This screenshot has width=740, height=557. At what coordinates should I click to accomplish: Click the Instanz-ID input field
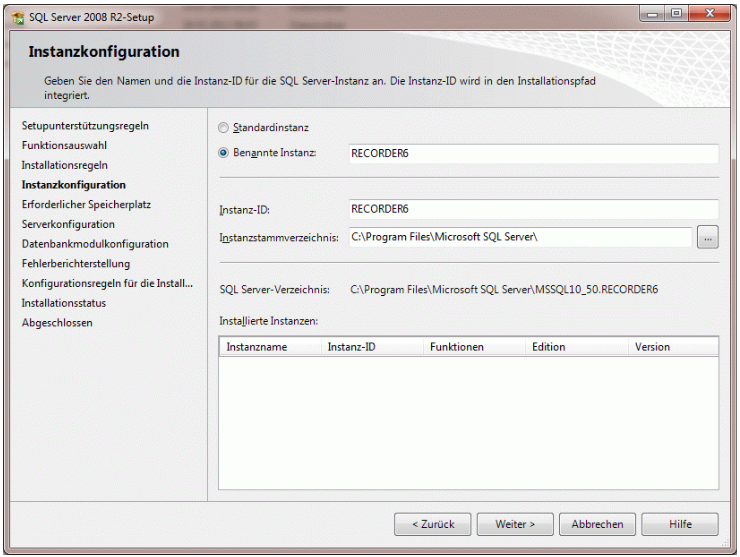(x=534, y=209)
